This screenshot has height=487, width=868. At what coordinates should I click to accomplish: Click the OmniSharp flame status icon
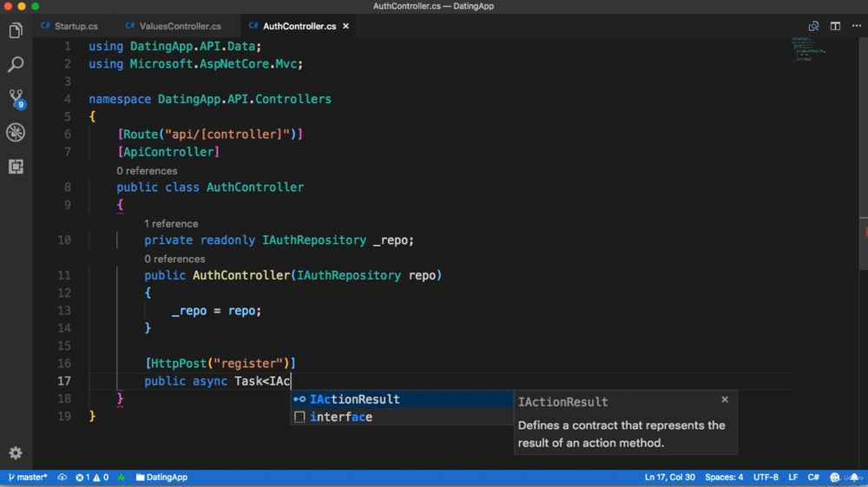coord(122,477)
